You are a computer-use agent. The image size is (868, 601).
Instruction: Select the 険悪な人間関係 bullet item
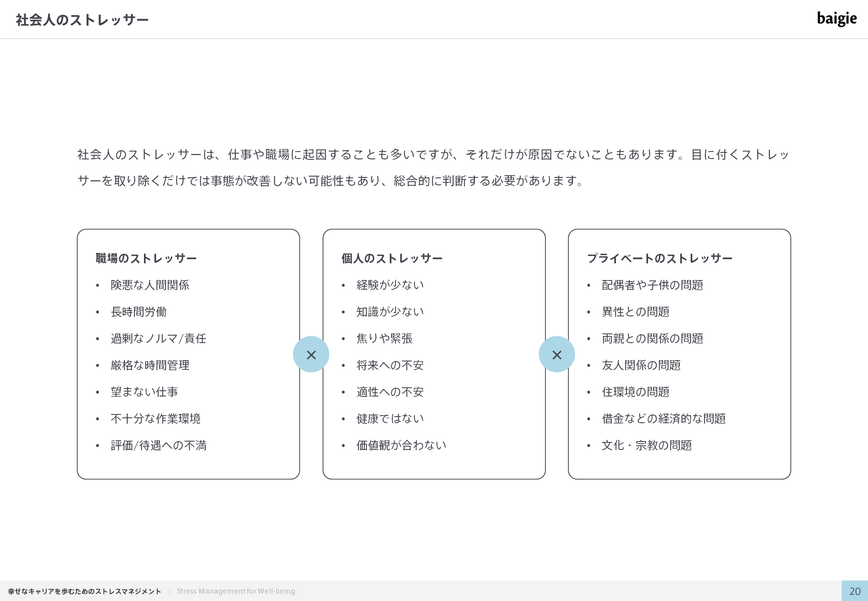click(x=150, y=285)
